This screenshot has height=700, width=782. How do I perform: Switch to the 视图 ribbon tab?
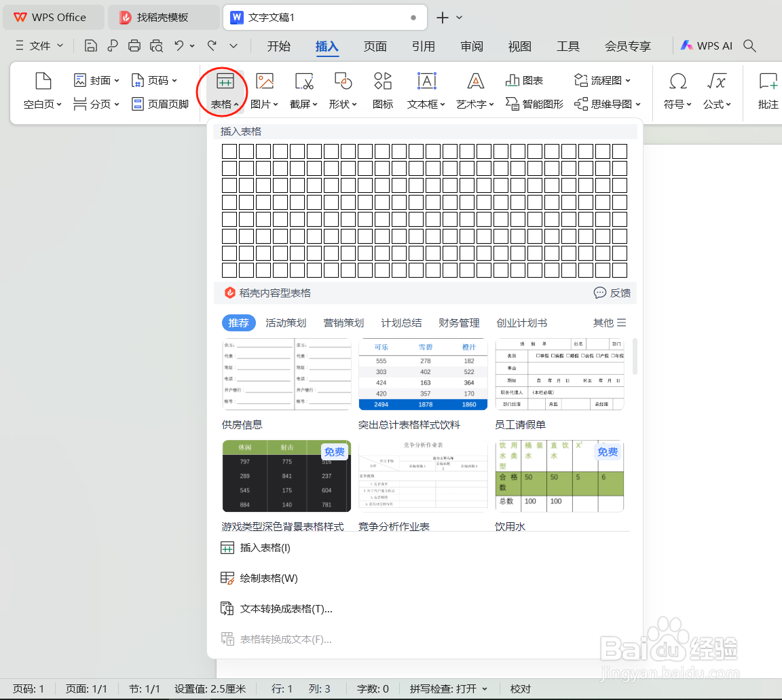520,46
